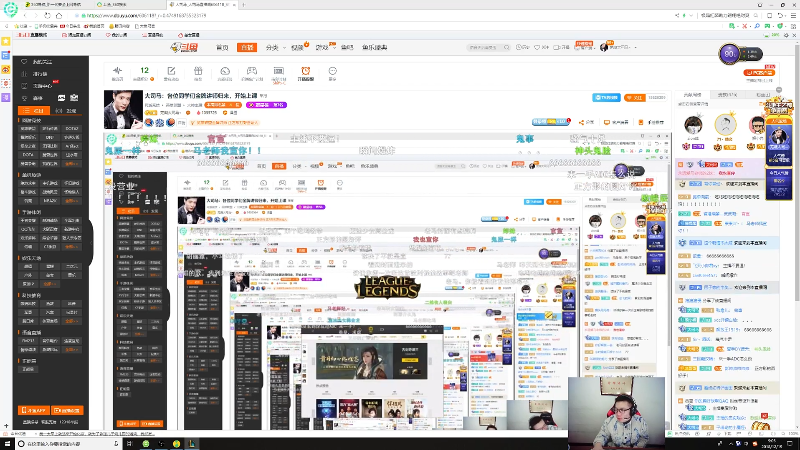
Task: Toggle the orange follow heart button
Action: pos(635,97)
